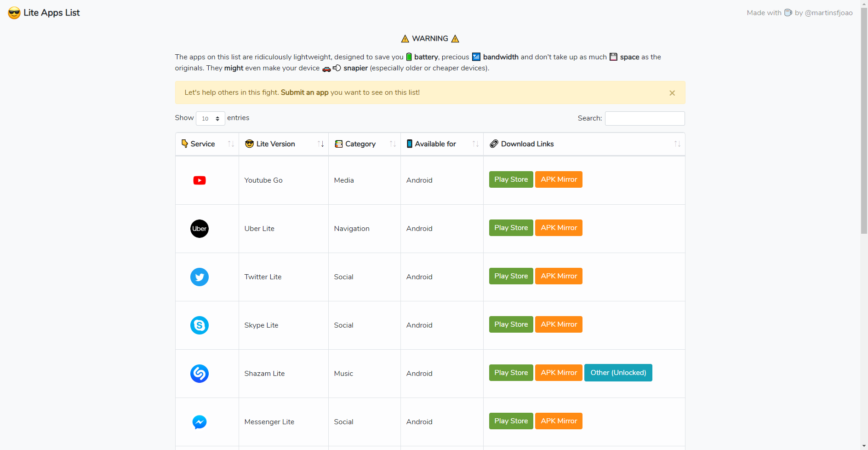Sort table by Download Links column
The height and width of the screenshot is (450, 868).
tap(584, 144)
